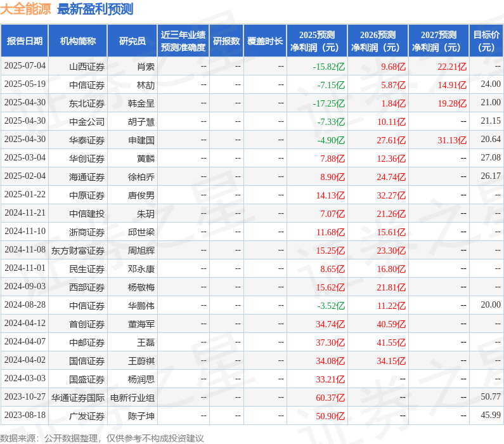The height and width of the screenshot is (444, 504).
Task: Click the 研报数 column header
Action: 226,41
